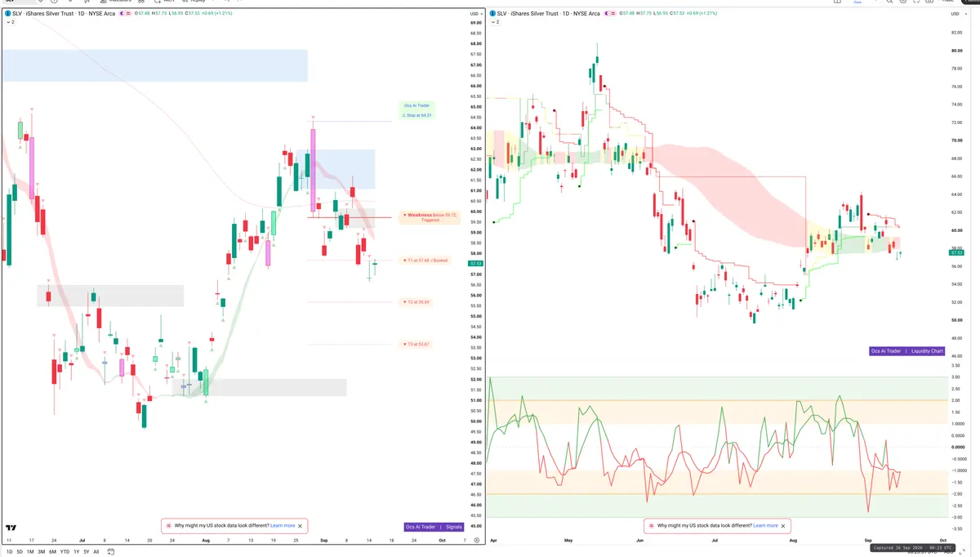Select the 5Y time range
Image resolution: width=980 pixels, height=557 pixels.
point(87,551)
